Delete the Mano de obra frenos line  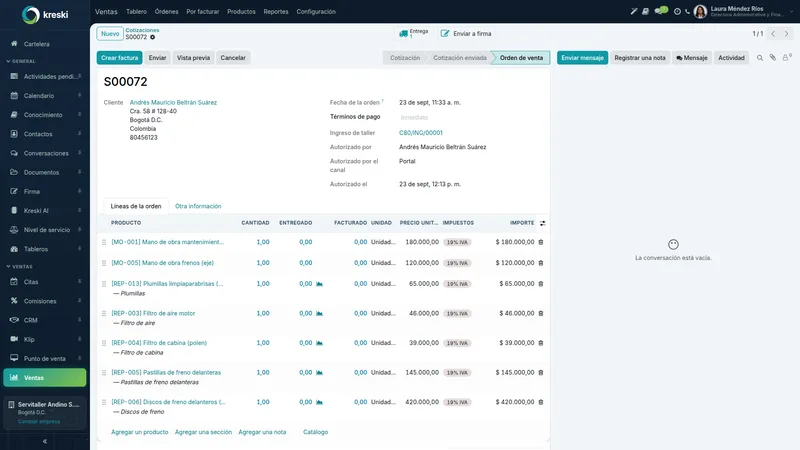(541, 263)
